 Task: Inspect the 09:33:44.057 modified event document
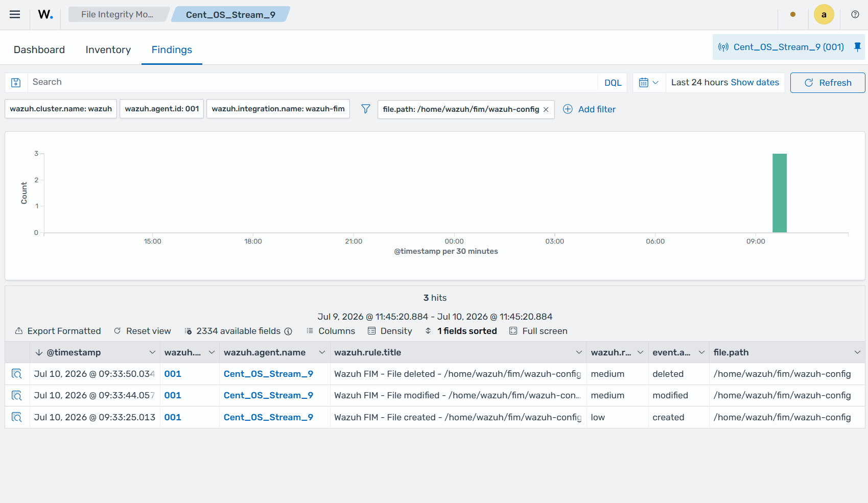point(17,395)
